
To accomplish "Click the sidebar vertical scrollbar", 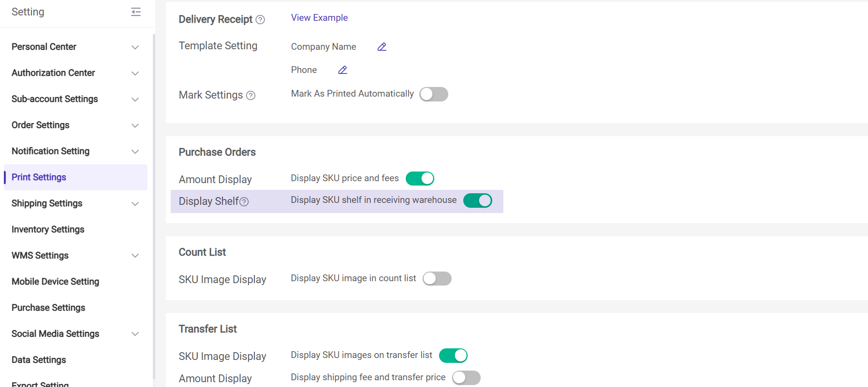I will (154, 193).
